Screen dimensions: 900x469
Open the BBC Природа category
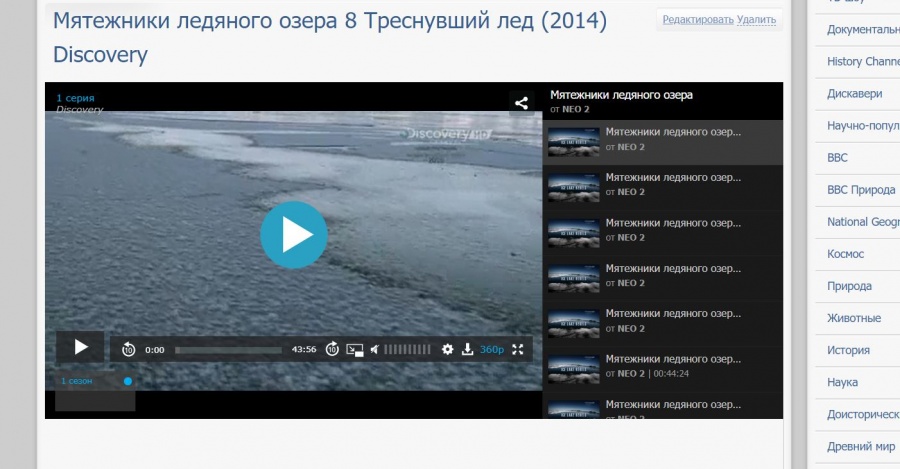pos(861,190)
